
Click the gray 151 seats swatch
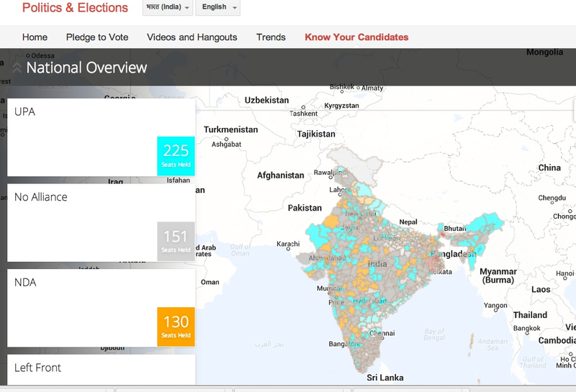pyautogui.click(x=176, y=241)
